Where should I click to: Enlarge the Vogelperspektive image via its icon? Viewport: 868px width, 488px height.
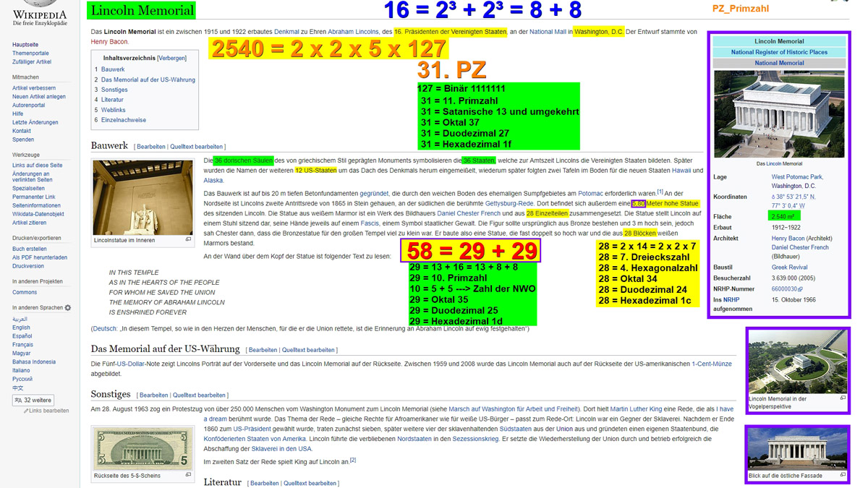[843, 398]
